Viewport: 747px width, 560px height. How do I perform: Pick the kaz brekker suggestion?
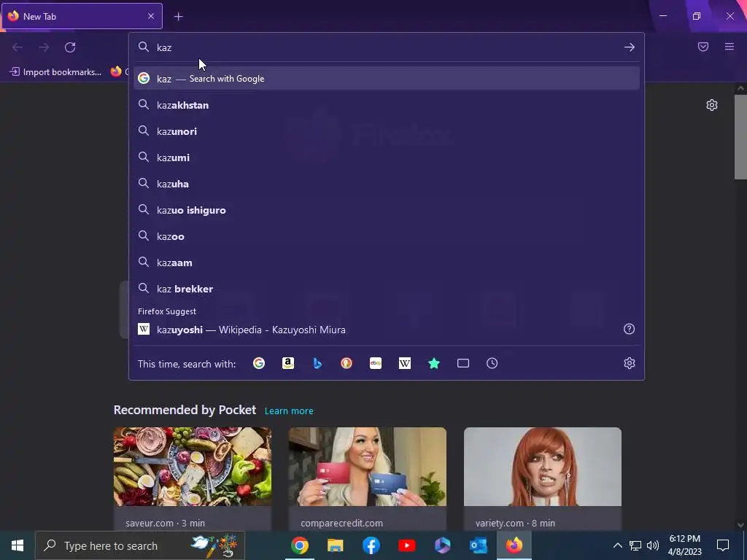[x=387, y=289]
